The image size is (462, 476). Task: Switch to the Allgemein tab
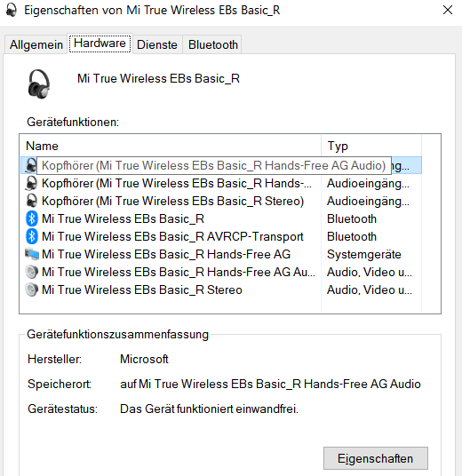coord(36,44)
